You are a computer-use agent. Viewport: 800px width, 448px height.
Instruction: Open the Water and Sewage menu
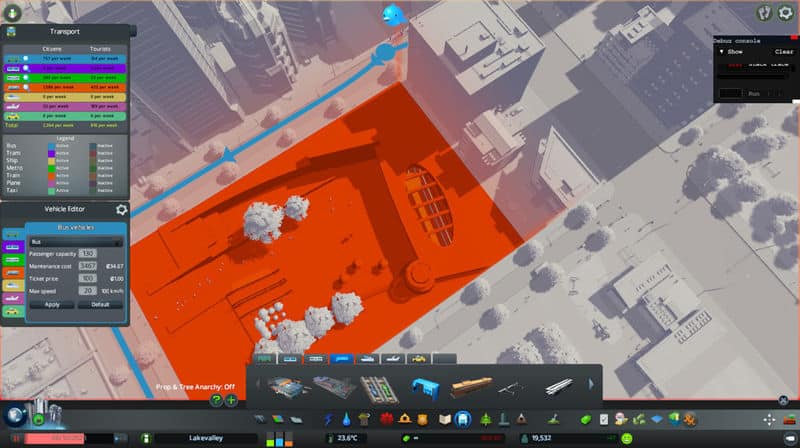(349, 418)
